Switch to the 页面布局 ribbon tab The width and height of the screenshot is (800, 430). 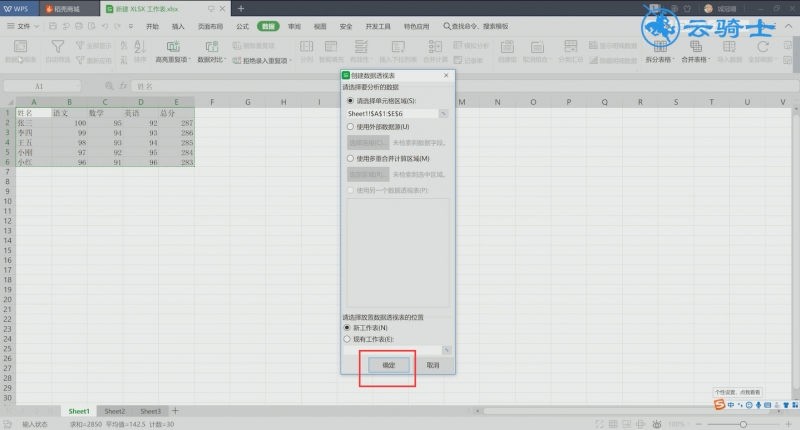point(211,27)
